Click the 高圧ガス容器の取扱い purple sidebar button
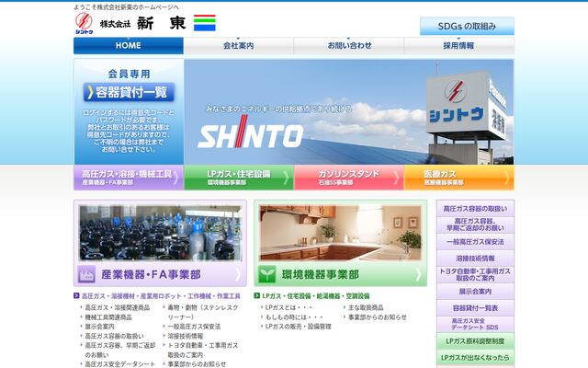The height and width of the screenshot is (368, 588). click(475, 209)
